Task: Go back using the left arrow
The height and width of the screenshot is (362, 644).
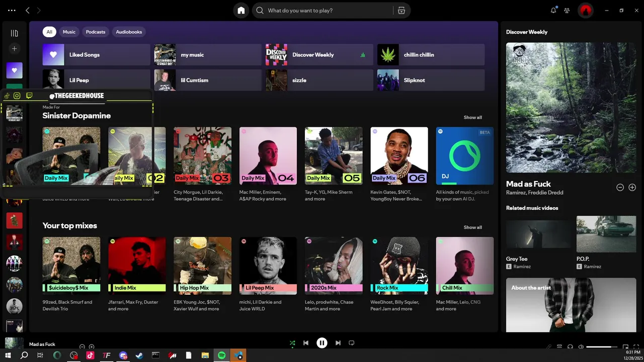Action: coord(28,10)
